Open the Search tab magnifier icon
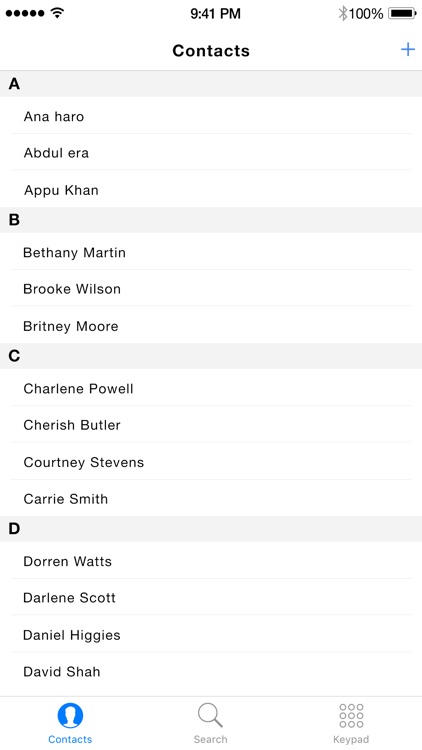The width and height of the screenshot is (422, 750). click(210, 716)
